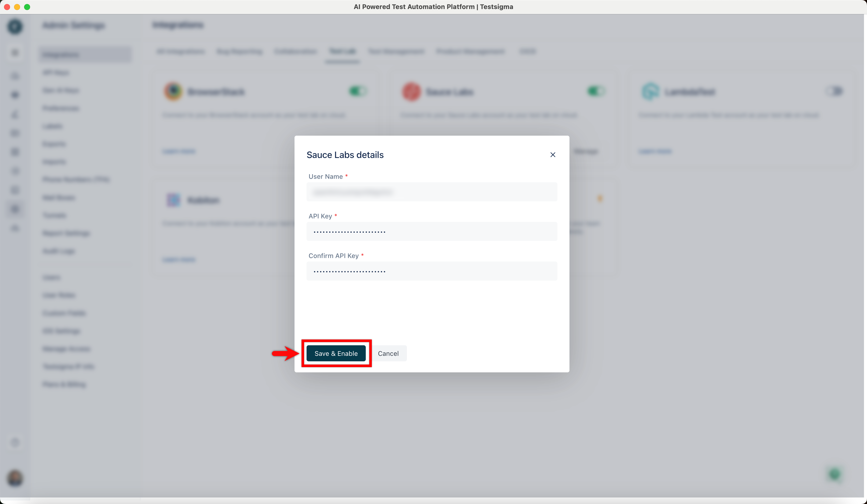Cancel the Sauce Labs details dialog
The width and height of the screenshot is (867, 504).
click(x=388, y=353)
